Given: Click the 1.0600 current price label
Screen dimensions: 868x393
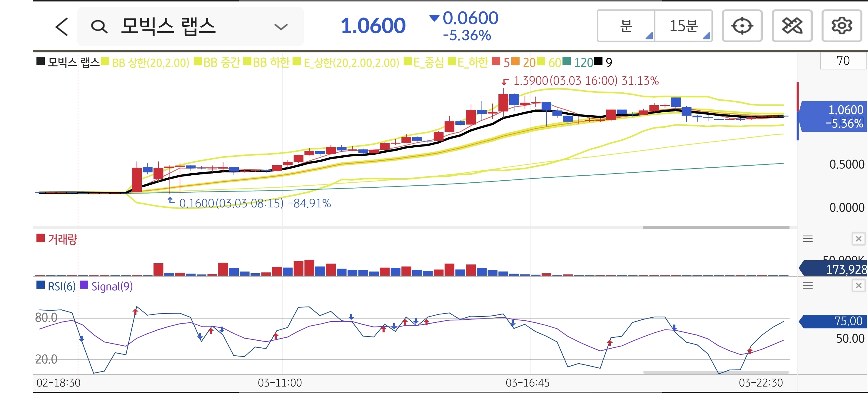Looking at the screenshot, I should [x=373, y=26].
